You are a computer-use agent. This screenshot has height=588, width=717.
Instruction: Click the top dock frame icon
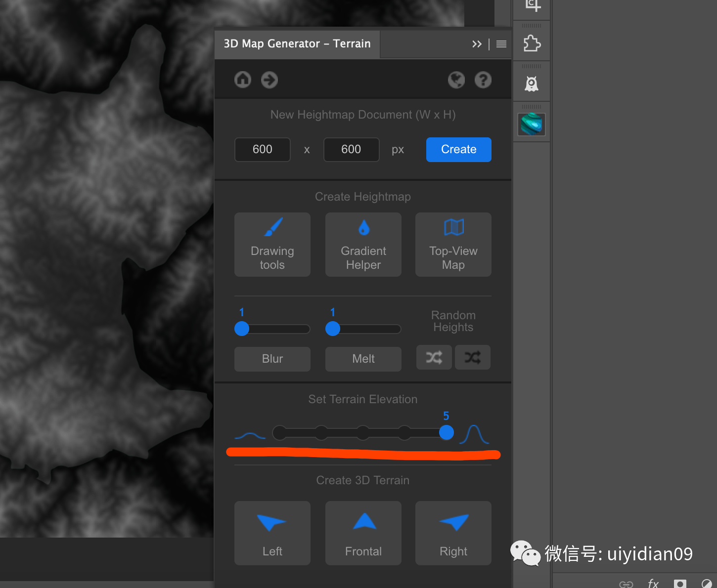(532, 5)
